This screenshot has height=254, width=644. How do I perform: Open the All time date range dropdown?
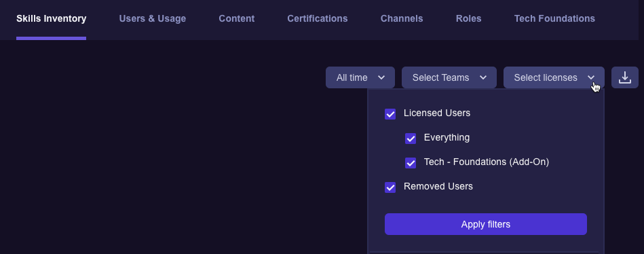coord(360,77)
